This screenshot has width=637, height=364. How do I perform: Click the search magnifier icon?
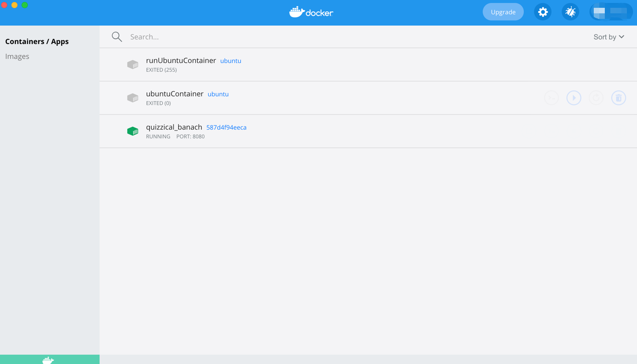click(116, 36)
